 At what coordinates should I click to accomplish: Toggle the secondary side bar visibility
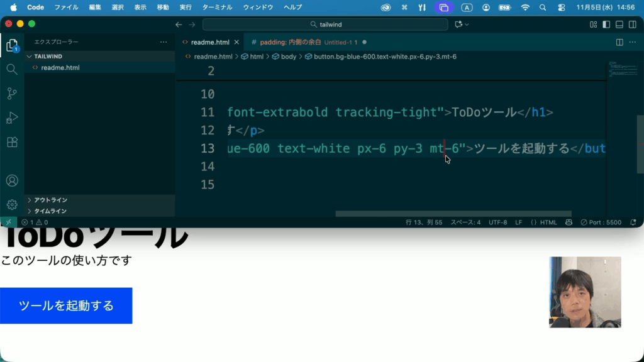tap(633, 25)
